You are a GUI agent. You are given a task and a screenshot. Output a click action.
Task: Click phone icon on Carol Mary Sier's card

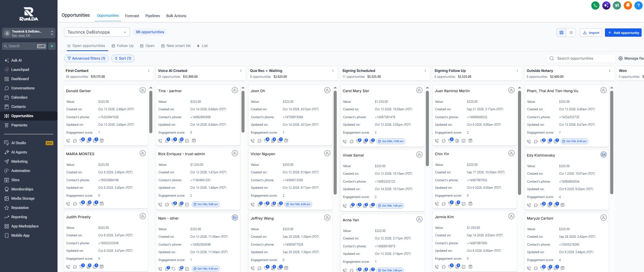tap(345, 141)
